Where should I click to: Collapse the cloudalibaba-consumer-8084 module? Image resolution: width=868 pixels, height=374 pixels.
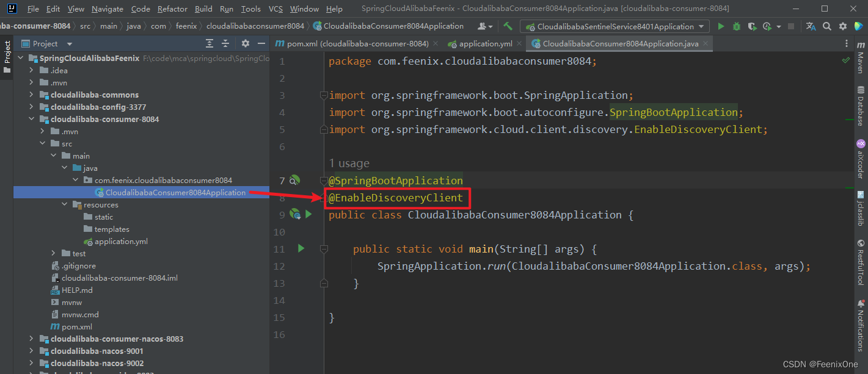click(32, 119)
